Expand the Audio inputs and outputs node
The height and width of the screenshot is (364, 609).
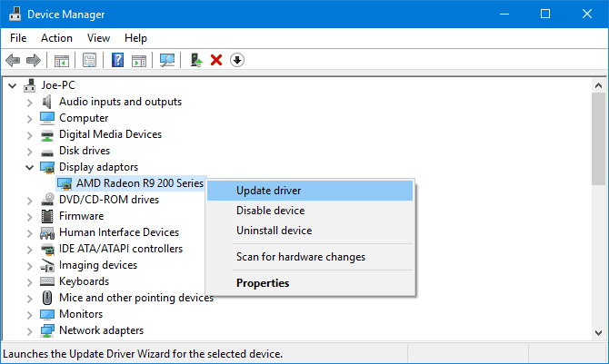(30, 102)
